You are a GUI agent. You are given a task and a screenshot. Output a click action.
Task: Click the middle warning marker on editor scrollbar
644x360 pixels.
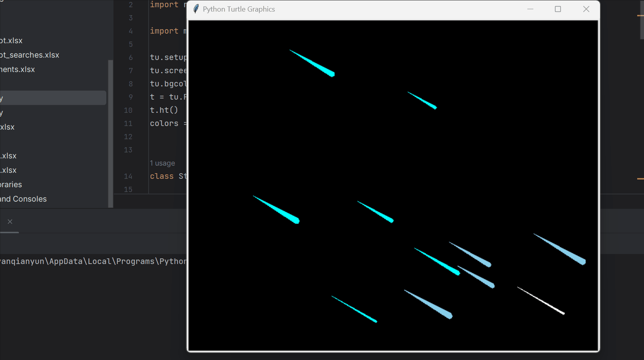pyautogui.click(x=641, y=179)
